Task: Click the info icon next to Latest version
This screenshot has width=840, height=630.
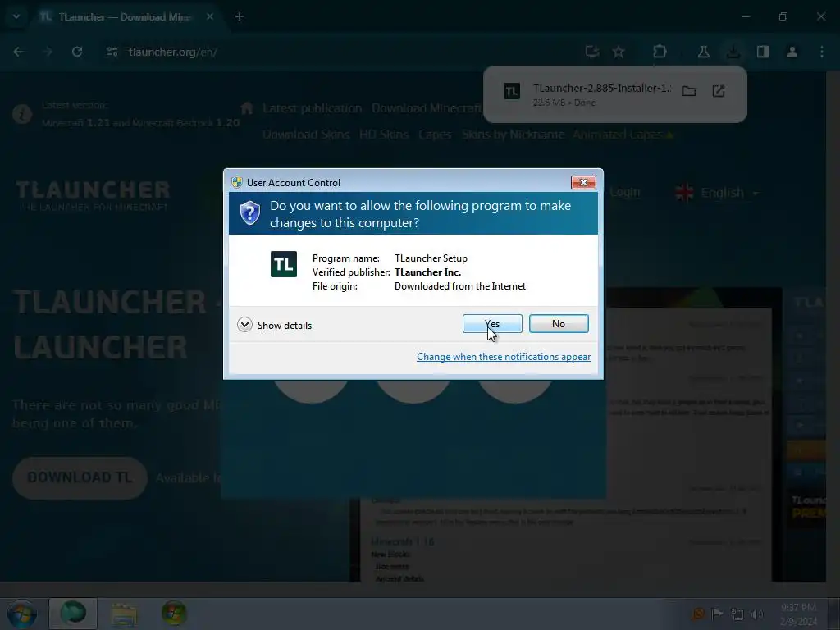Action: [22, 114]
